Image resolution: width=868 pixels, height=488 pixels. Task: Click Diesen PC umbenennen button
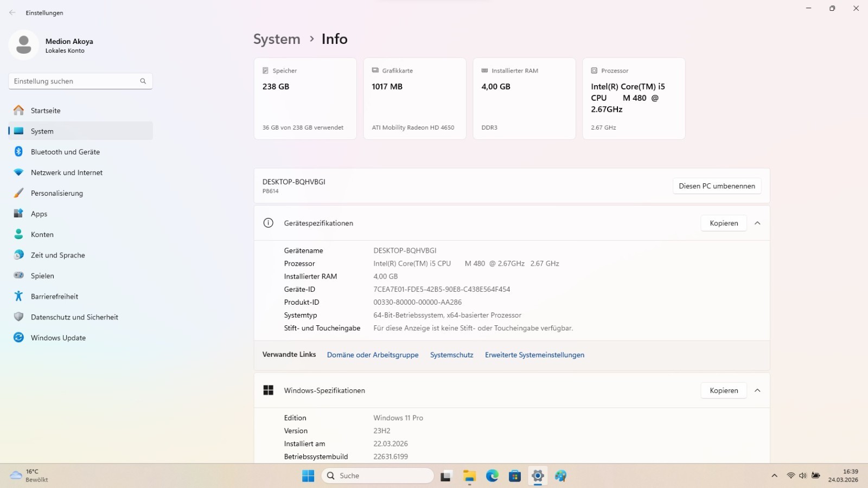[x=717, y=186]
